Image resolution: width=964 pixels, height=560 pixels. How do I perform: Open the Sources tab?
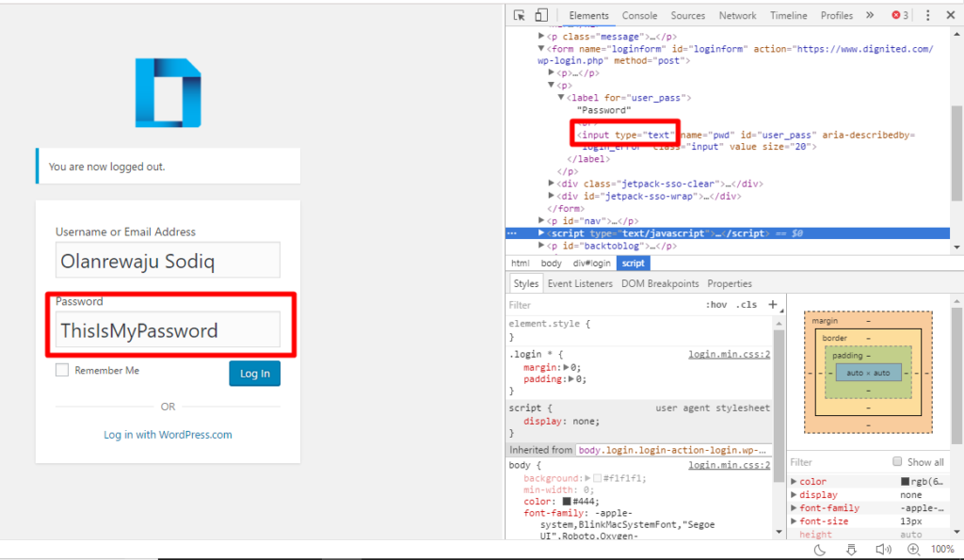coord(688,15)
